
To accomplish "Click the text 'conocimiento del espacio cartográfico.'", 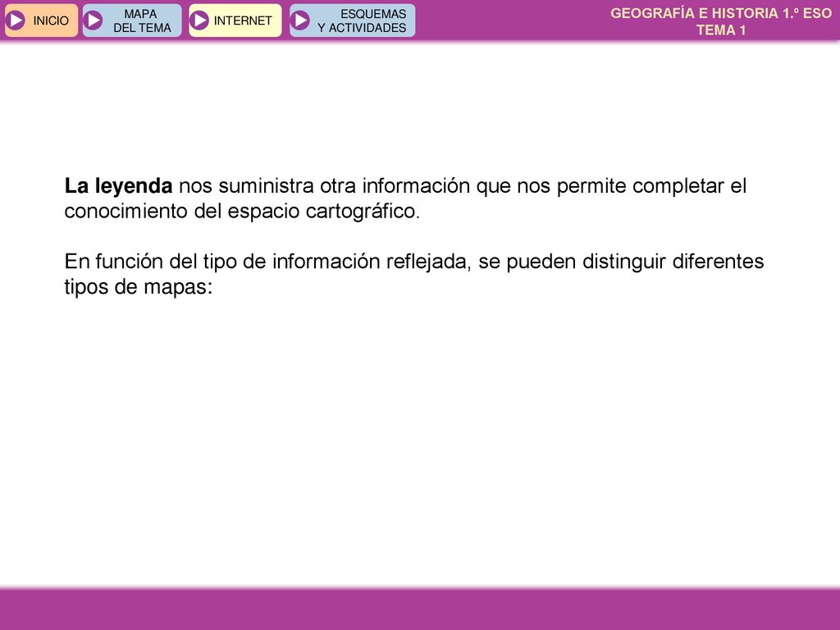I will tap(242, 211).
